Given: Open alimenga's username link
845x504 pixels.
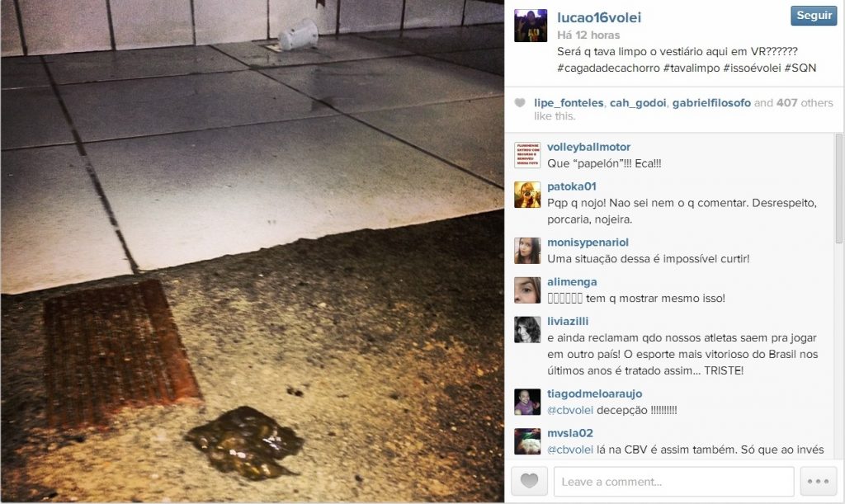Looking at the screenshot, I should pos(572,281).
